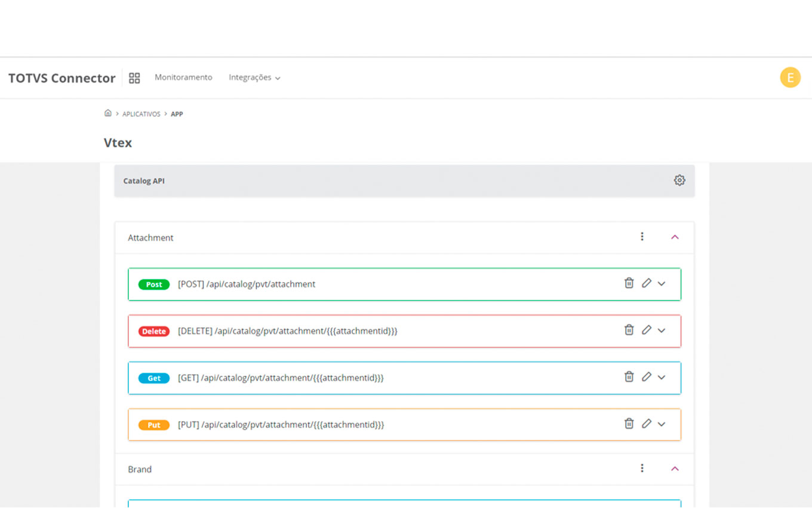Collapse the Attachment section

tap(675, 237)
